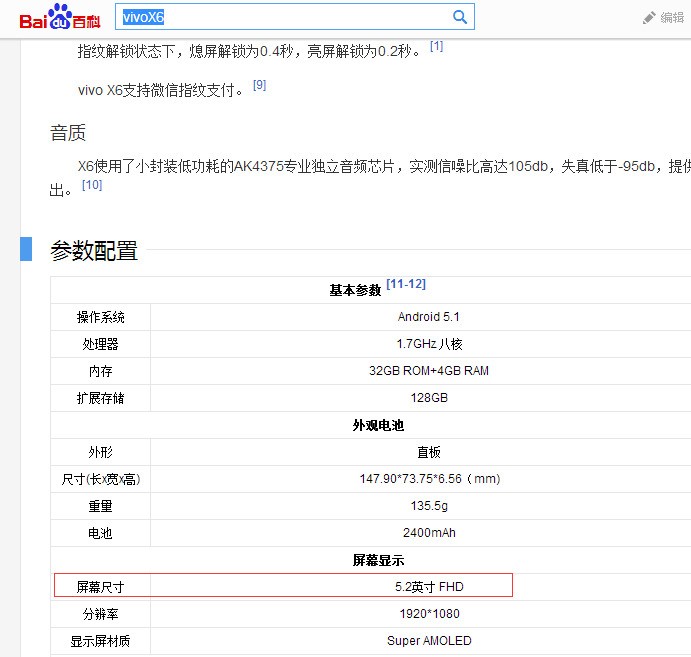Image resolution: width=691 pixels, height=657 pixels.
Task: Click the 外形 row label
Action: [x=100, y=452]
